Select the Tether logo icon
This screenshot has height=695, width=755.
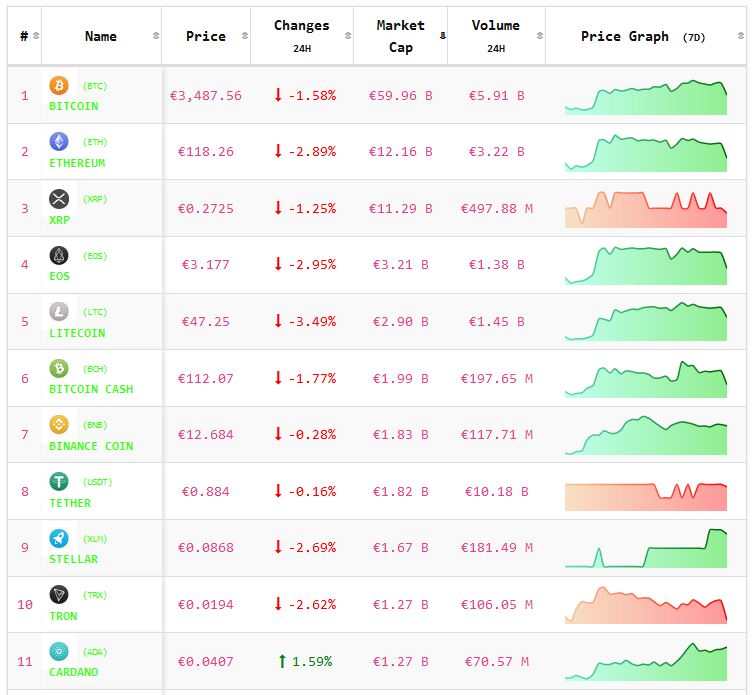click(59, 482)
